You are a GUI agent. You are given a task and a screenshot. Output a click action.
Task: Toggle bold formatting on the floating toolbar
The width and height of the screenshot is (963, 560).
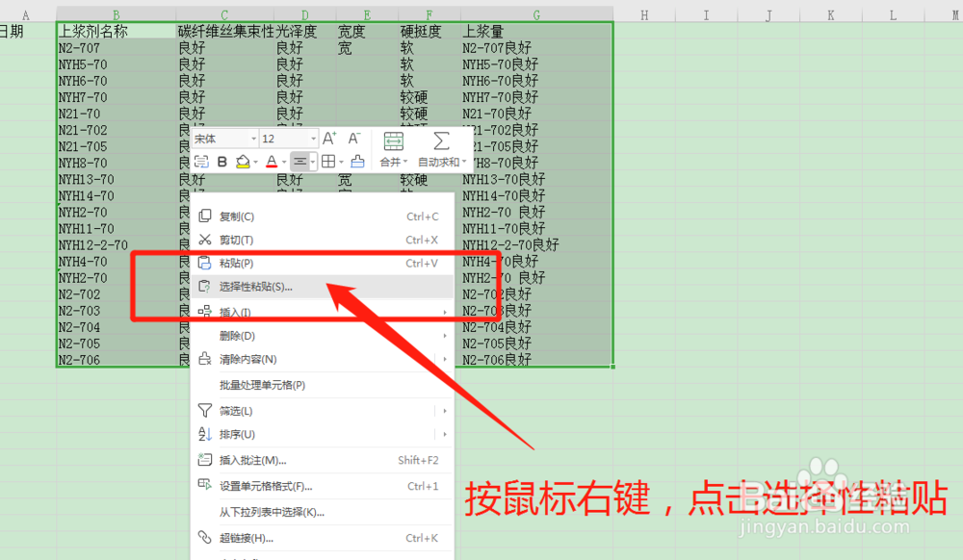tap(221, 162)
